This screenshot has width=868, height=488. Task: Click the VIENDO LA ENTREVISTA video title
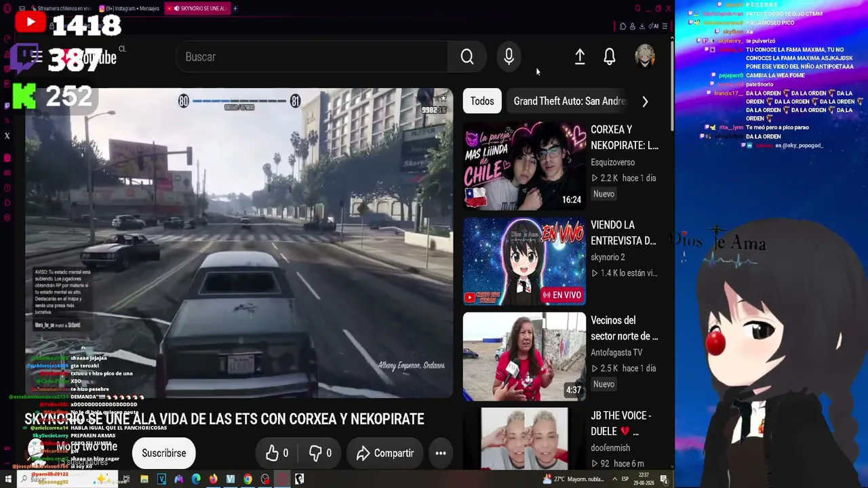click(623, 232)
